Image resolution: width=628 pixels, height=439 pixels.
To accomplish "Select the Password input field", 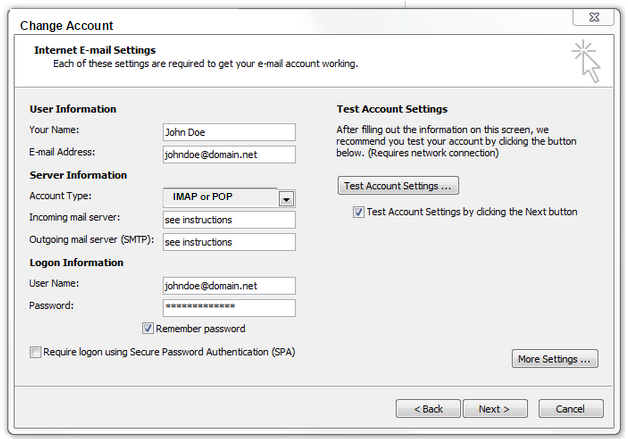I will click(x=229, y=308).
